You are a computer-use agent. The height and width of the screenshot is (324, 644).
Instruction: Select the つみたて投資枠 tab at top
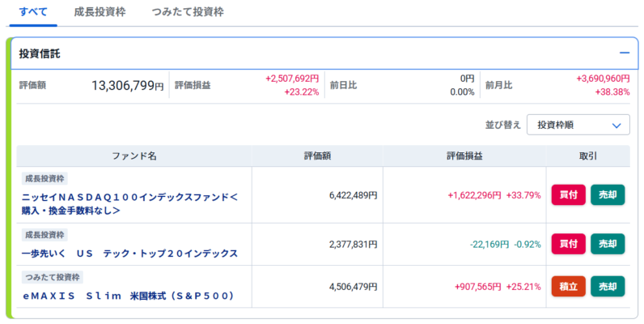point(188,12)
